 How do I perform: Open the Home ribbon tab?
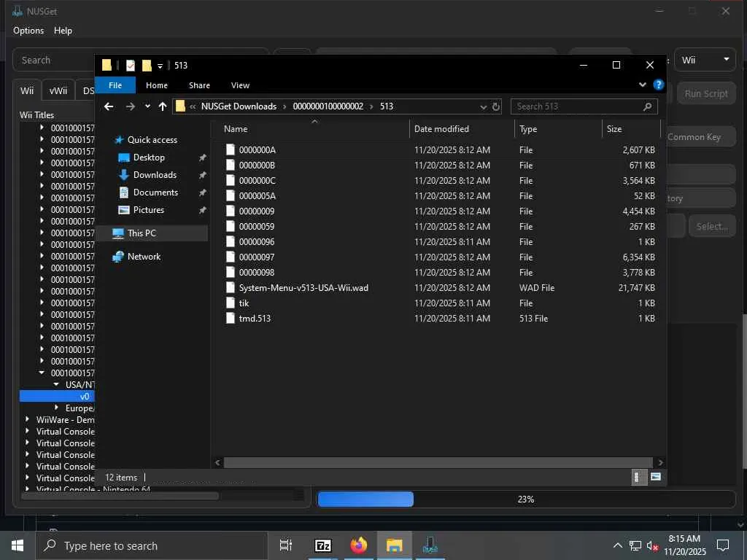157,85
